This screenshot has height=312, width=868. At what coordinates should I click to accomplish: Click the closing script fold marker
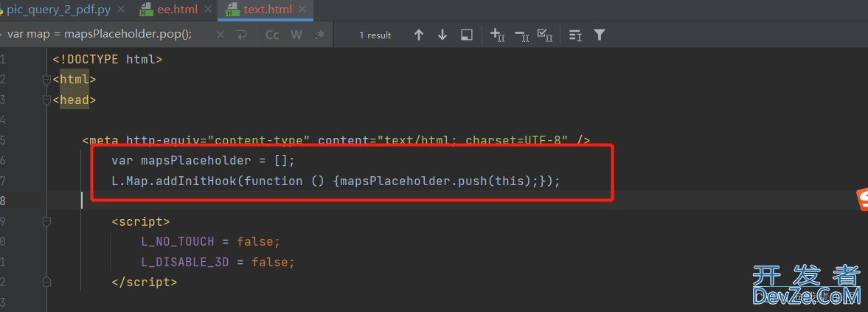click(x=46, y=282)
